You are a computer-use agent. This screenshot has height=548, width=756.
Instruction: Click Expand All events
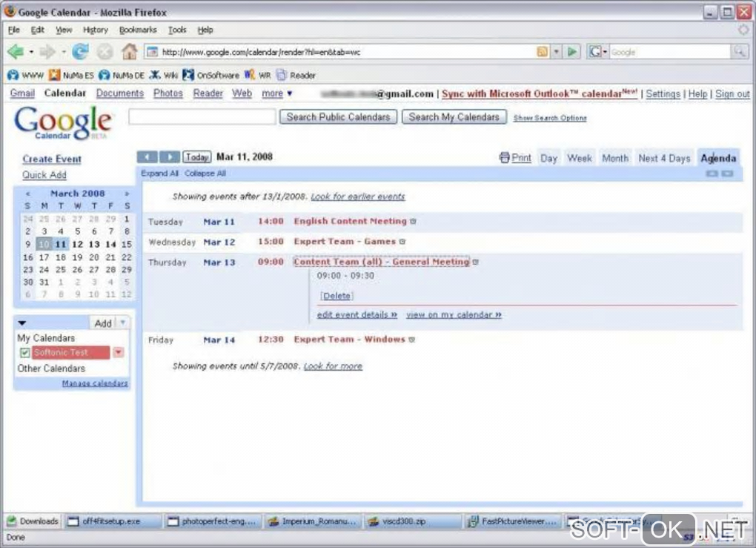pos(159,174)
